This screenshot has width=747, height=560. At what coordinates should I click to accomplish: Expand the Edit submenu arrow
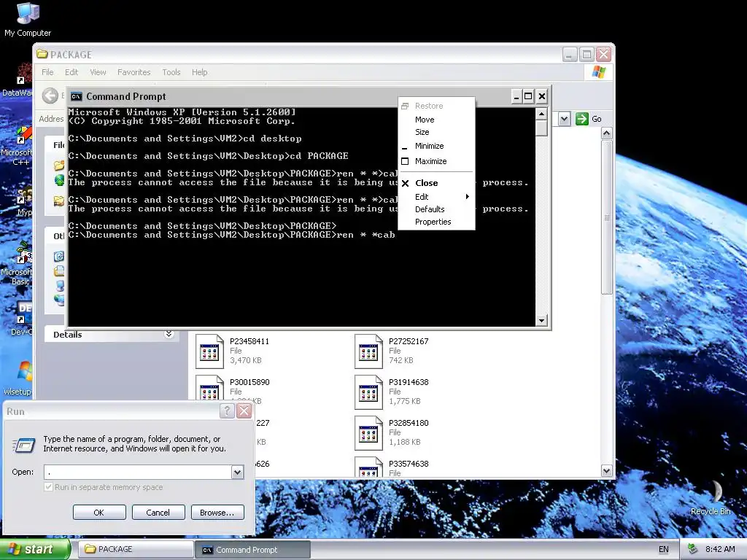tap(468, 197)
